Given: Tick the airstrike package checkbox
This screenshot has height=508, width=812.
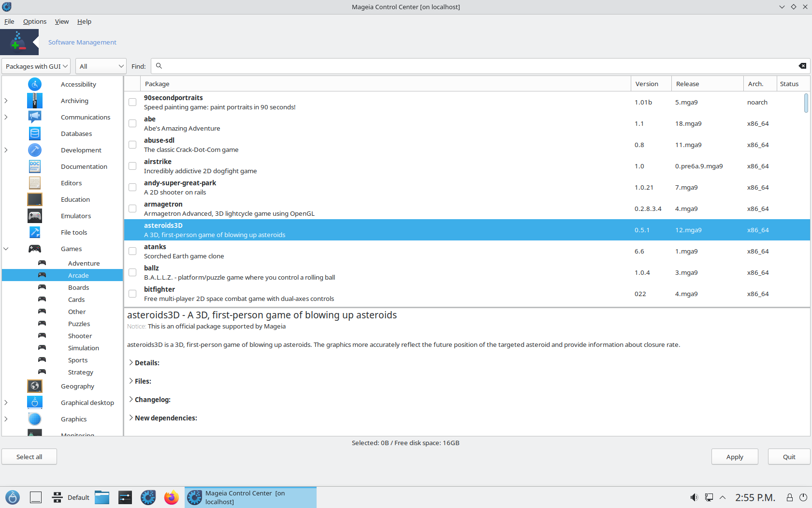Looking at the screenshot, I should click(x=132, y=166).
